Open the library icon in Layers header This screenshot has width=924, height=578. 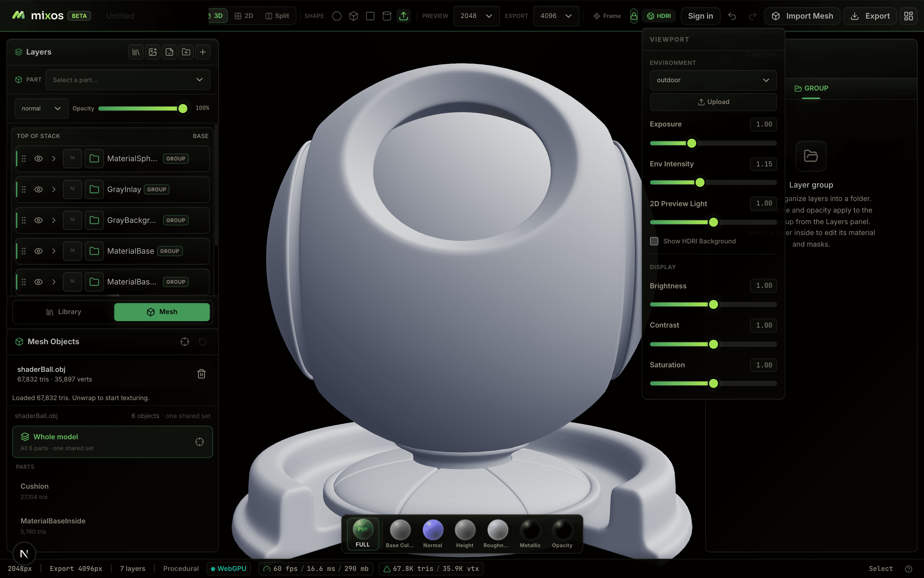136,52
